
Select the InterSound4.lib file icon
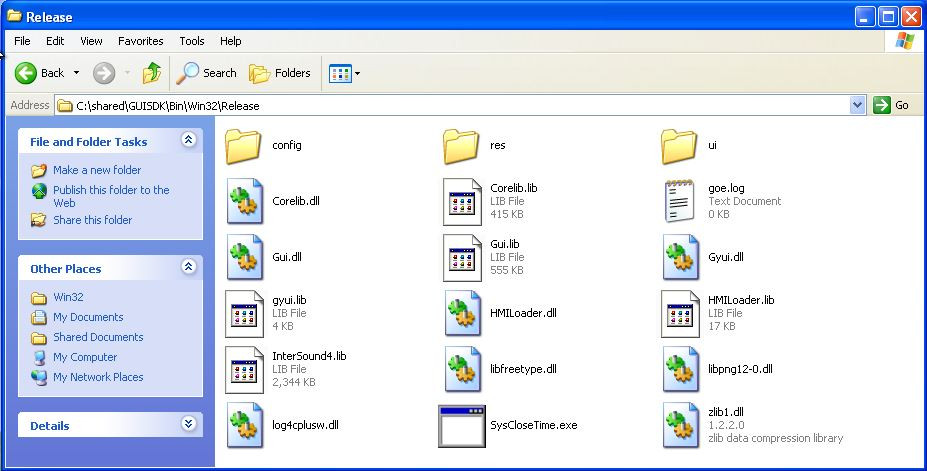click(244, 370)
